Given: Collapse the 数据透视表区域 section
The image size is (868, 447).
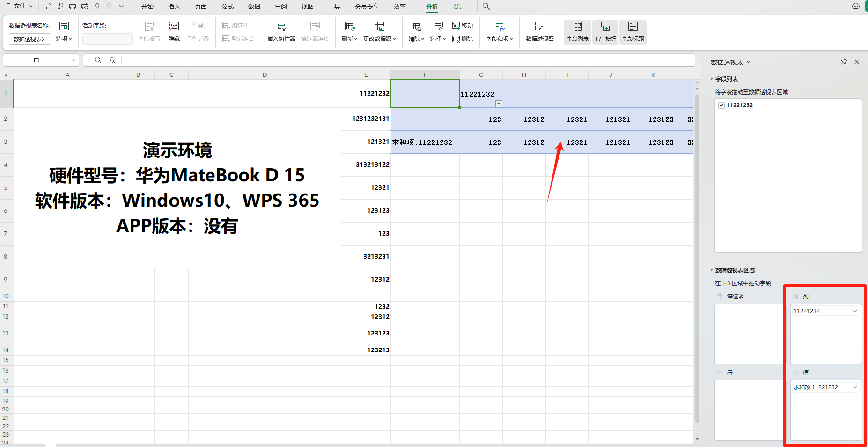Looking at the screenshot, I should 712,270.
